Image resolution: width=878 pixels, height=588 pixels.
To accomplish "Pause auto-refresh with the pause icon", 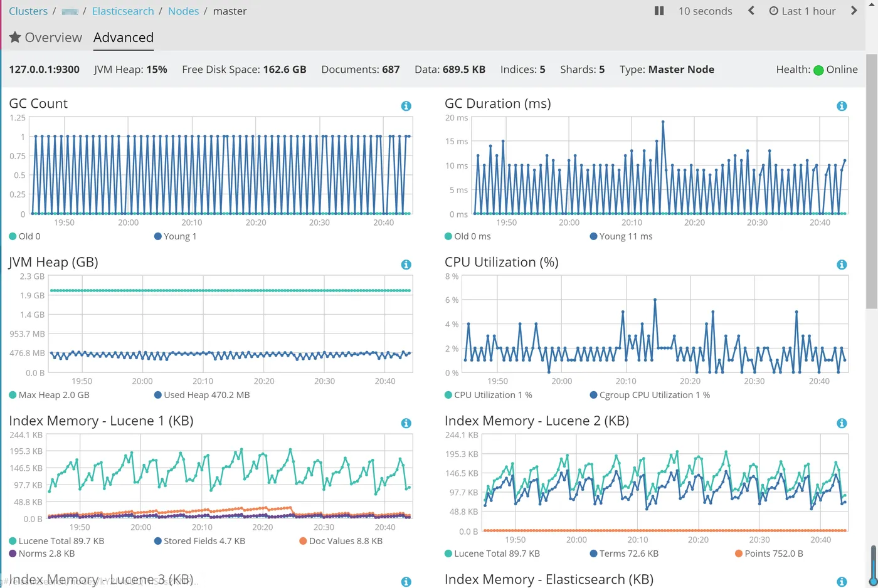I will pyautogui.click(x=659, y=11).
